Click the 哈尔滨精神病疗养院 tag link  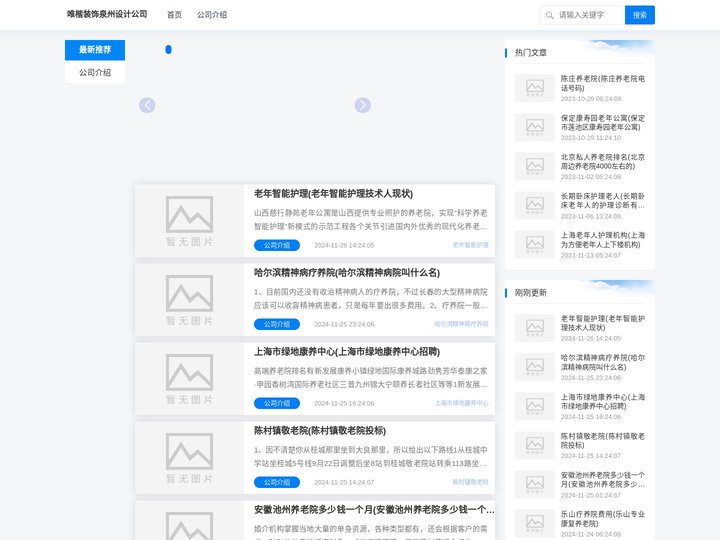[x=461, y=324]
